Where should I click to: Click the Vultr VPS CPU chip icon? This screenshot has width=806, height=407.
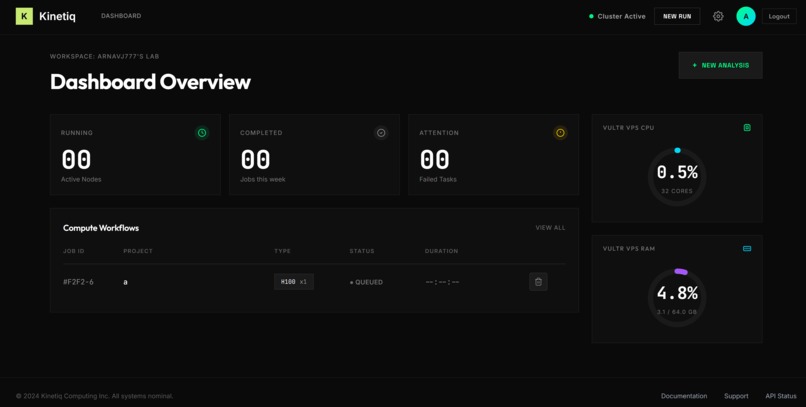tap(747, 127)
